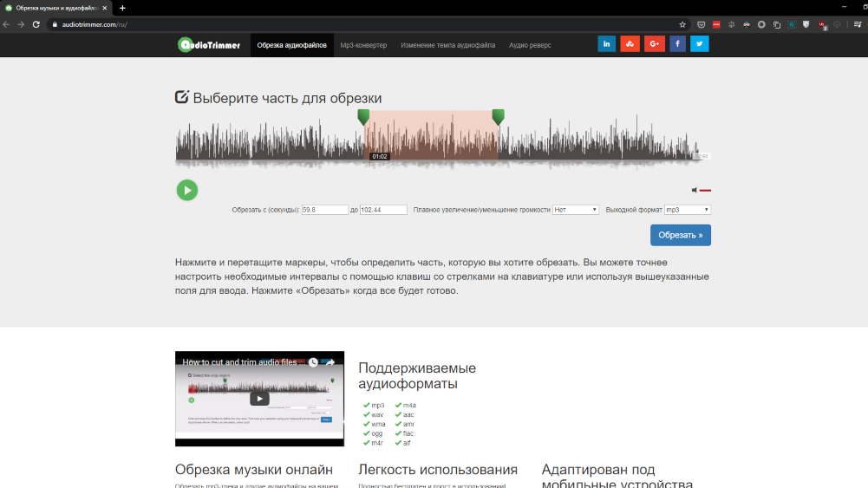Click the gray circle extension icon
868x488 pixels.
[761, 24]
